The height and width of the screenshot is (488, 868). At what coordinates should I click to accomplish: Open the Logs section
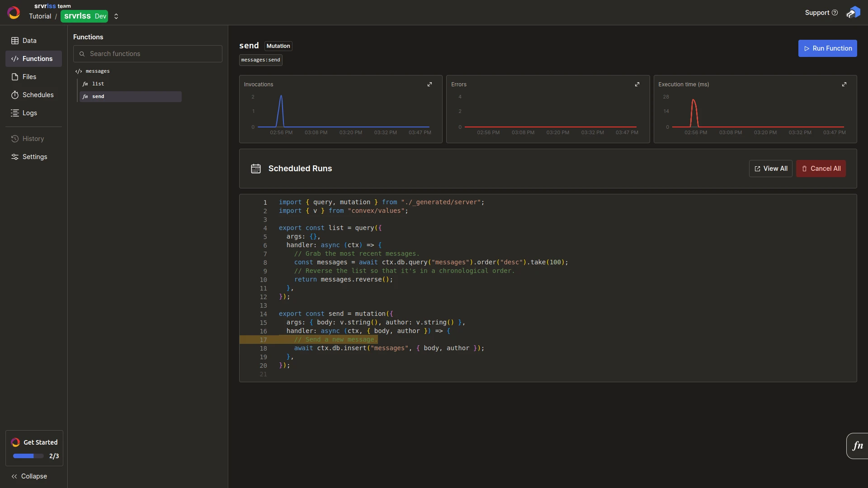point(33,113)
